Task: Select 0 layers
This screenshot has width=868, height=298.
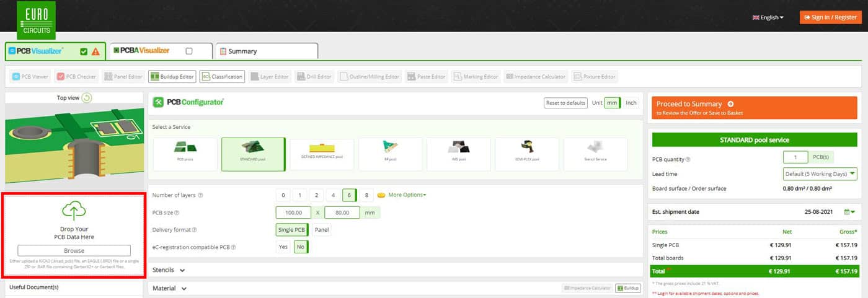Action: coord(283,195)
